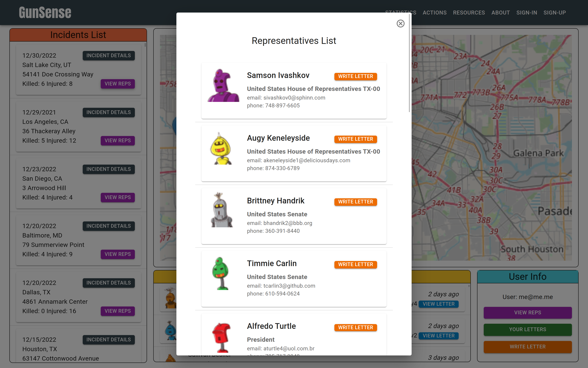Screen dimensions: 588x368
Task: Open incident details for Los Angeles
Action: [109, 112]
